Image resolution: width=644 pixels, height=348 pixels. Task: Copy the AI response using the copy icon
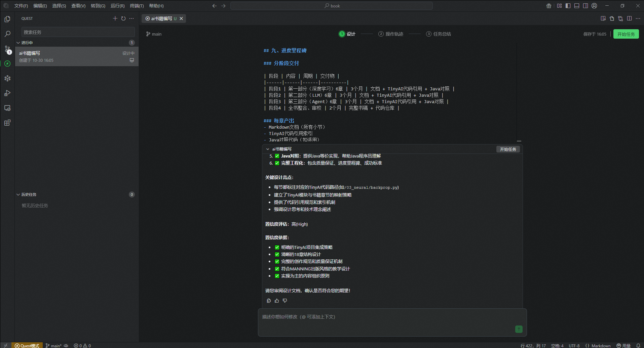click(x=269, y=300)
